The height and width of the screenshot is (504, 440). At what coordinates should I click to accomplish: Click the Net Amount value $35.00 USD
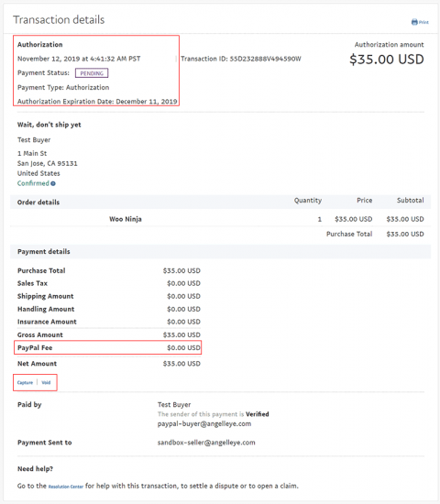[181, 364]
